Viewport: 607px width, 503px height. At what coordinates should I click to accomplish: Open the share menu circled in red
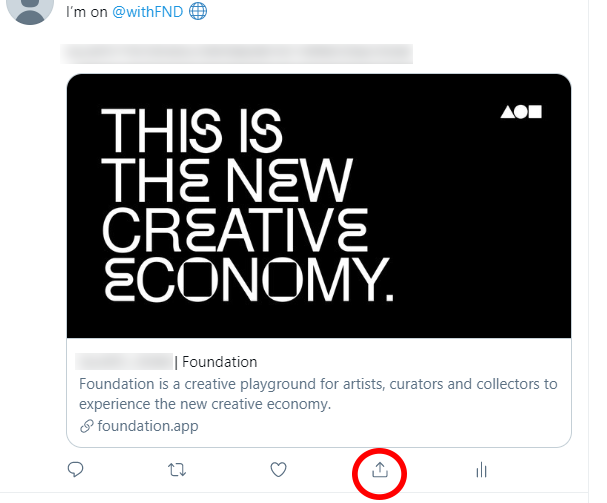pyautogui.click(x=380, y=470)
